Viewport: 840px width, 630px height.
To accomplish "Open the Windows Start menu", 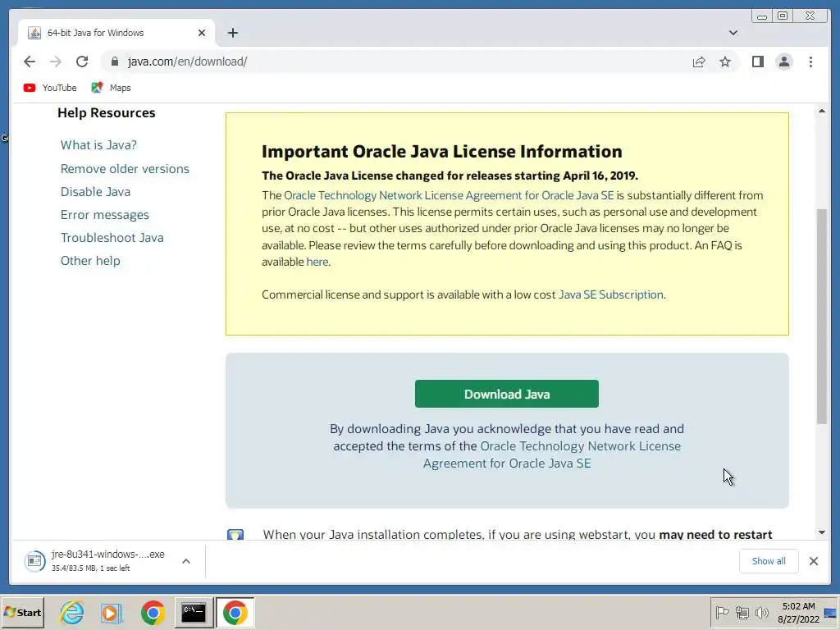I will pyautogui.click(x=22, y=612).
